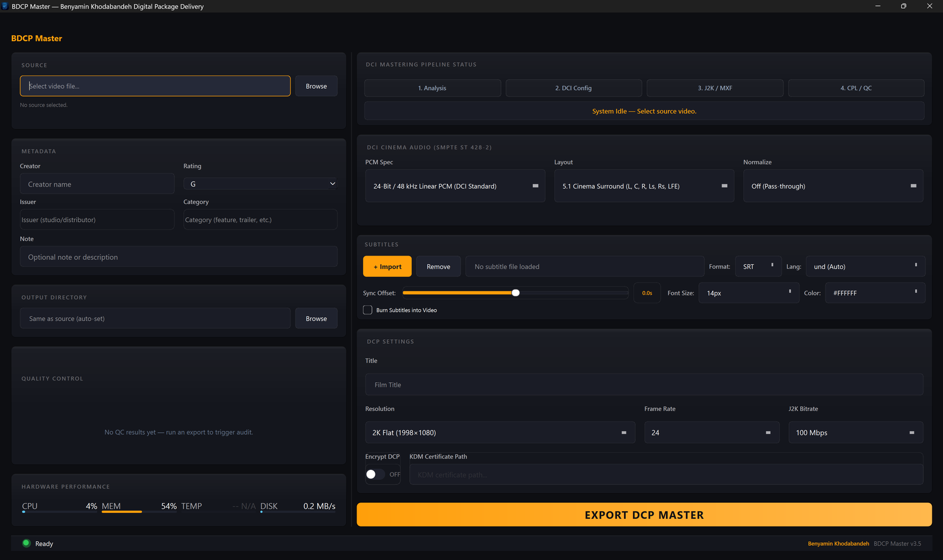The image size is (943, 560).
Task: Click the Ready status text
Action: coord(44,544)
